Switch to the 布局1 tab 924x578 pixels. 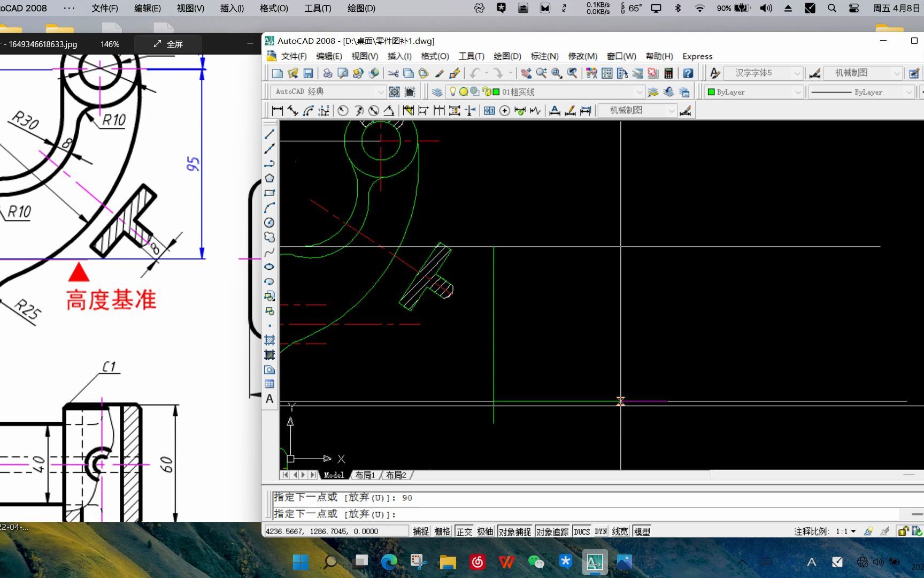click(x=365, y=475)
